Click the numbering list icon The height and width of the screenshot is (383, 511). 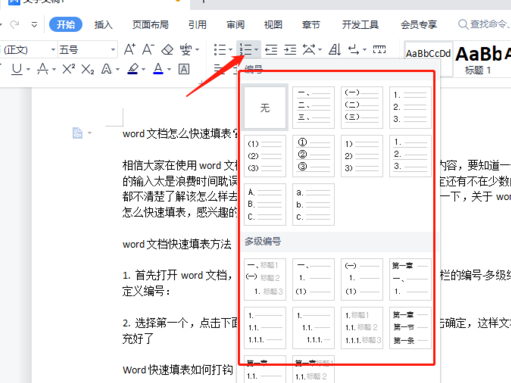click(x=245, y=50)
